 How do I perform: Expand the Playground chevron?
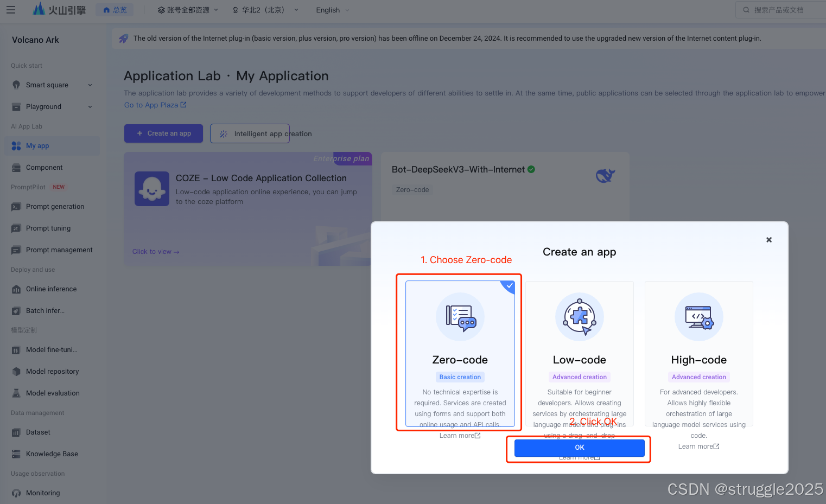(90, 107)
